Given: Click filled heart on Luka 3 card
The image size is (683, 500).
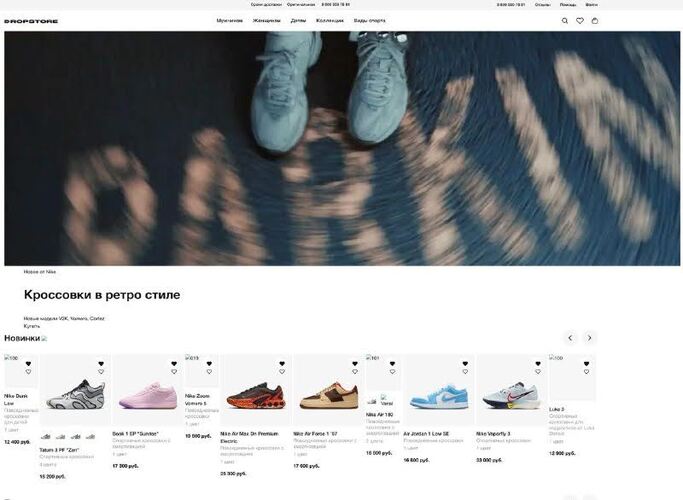Looking at the screenshot, I should (x=586, y=364).
